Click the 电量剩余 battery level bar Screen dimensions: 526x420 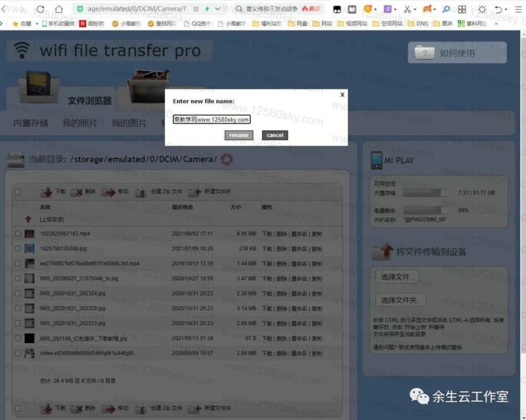pos(426,210)
